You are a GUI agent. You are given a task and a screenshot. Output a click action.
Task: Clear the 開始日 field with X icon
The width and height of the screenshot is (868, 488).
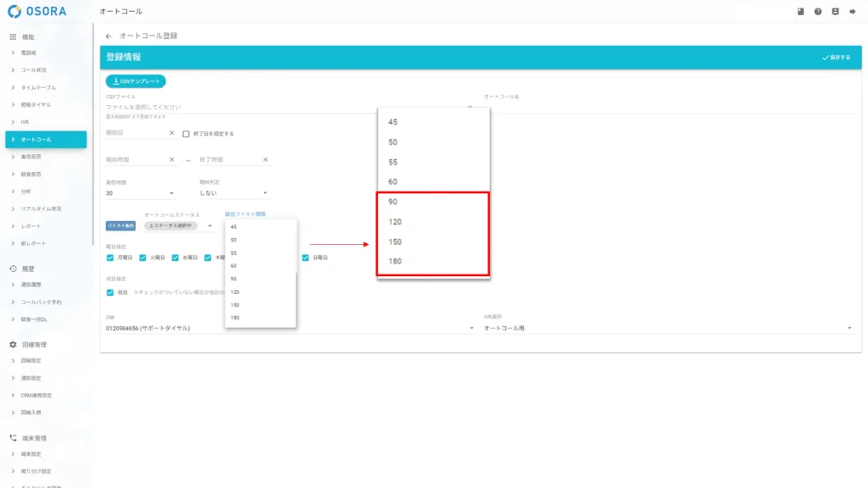(x=171, y=133)
